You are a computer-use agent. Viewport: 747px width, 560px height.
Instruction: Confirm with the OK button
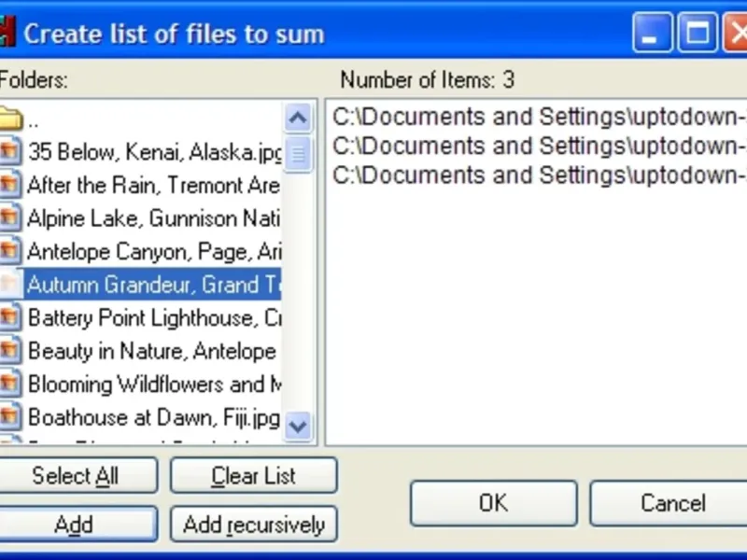tap(493, 503)
